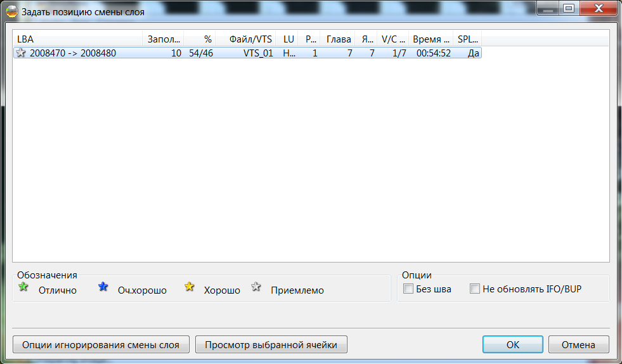Click the 'Глава' column header

click(337, 39)
